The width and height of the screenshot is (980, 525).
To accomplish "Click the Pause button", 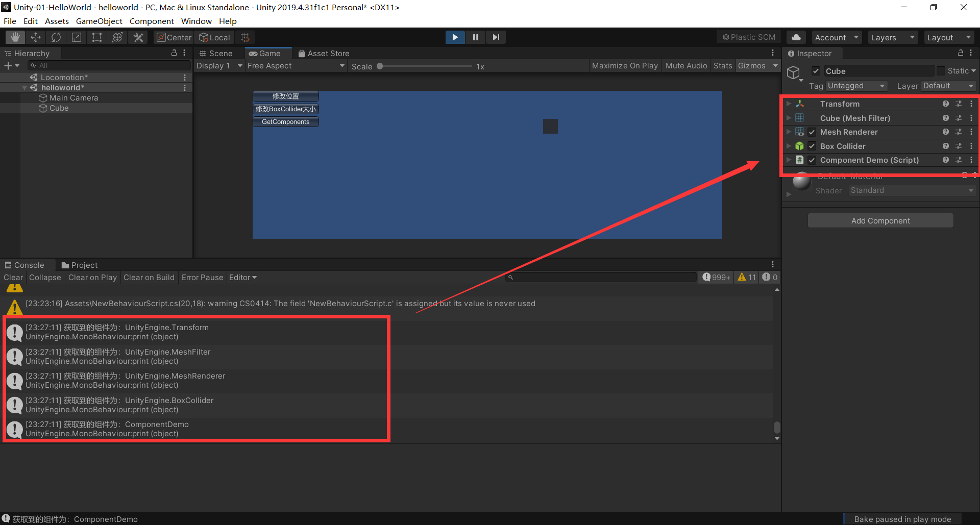I will 475,37.
